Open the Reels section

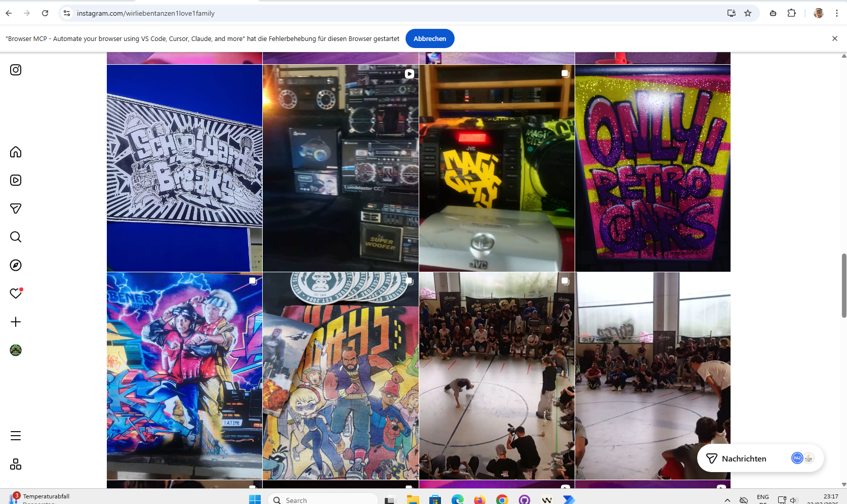point(16,180)
